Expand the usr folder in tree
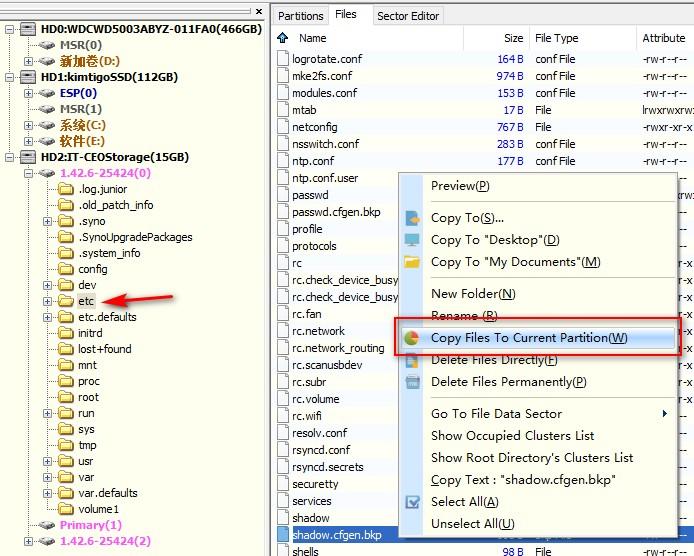 pos(48,461)
